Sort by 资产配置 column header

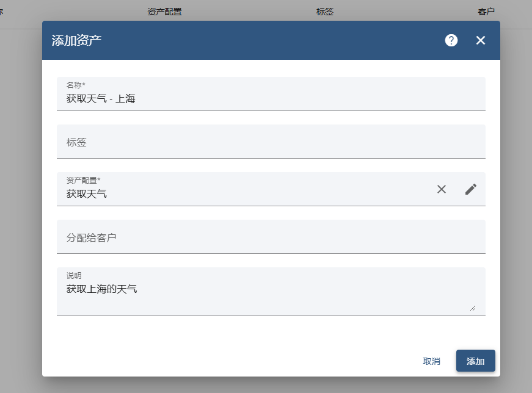[x=164, y=12]
